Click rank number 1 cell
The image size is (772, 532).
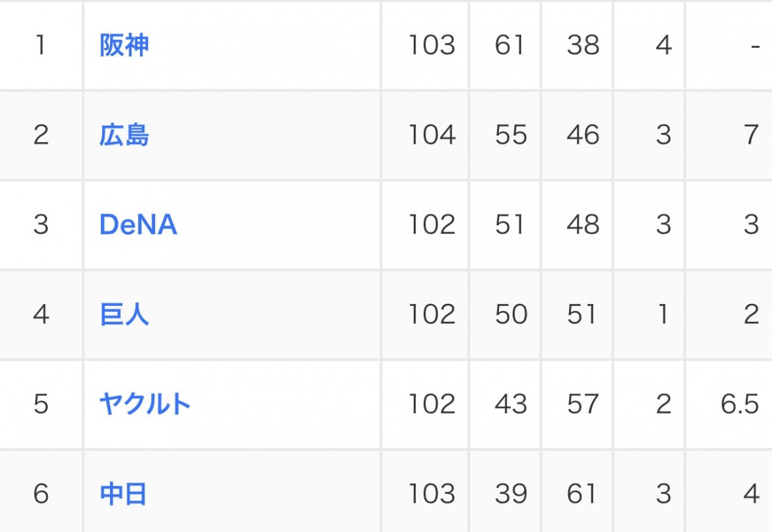(x=41, y=45)
